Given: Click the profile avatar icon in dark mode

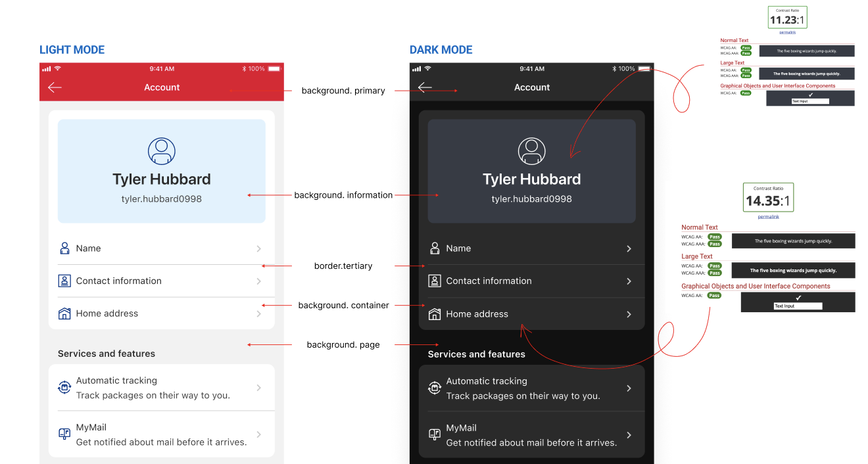Looking at the screenshot, I should pyautogui.click(x=531, y=151).
